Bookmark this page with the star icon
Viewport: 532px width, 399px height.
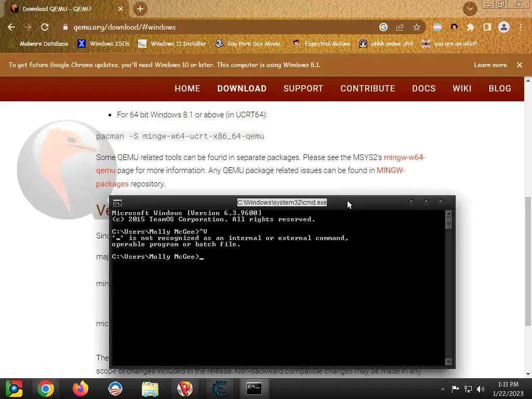417,27
